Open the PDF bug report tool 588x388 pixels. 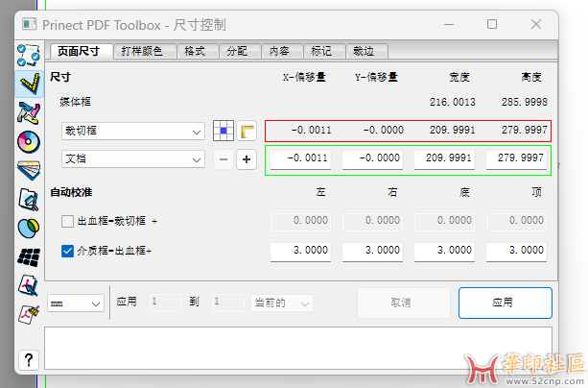(29, 314)
